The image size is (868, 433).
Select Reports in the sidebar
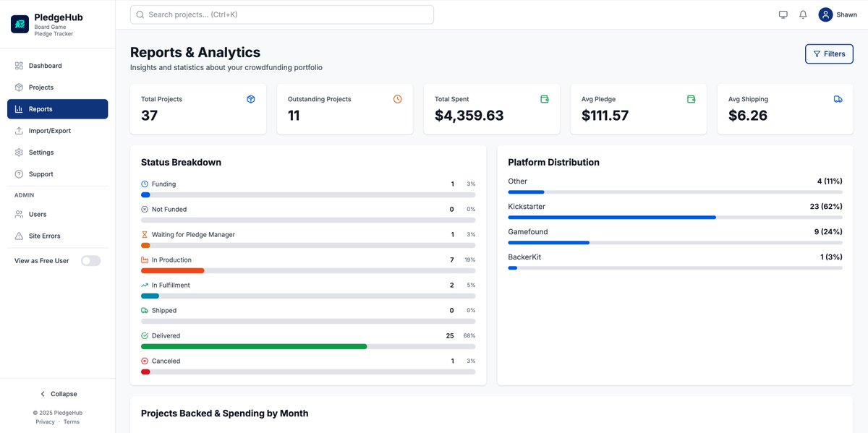[58, 109]
